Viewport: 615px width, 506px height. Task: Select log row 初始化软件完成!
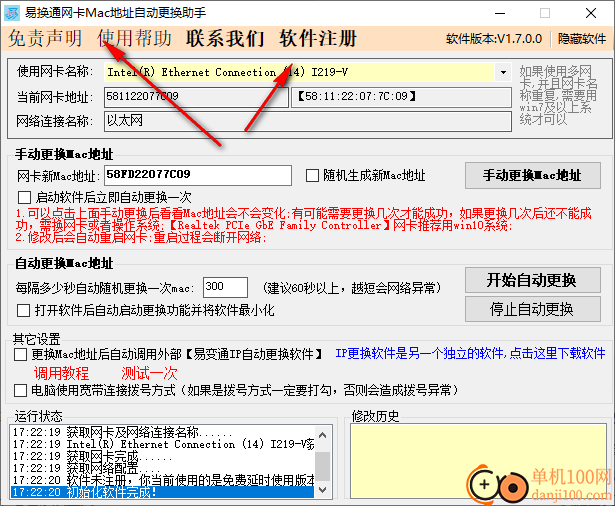click(162, 492)
